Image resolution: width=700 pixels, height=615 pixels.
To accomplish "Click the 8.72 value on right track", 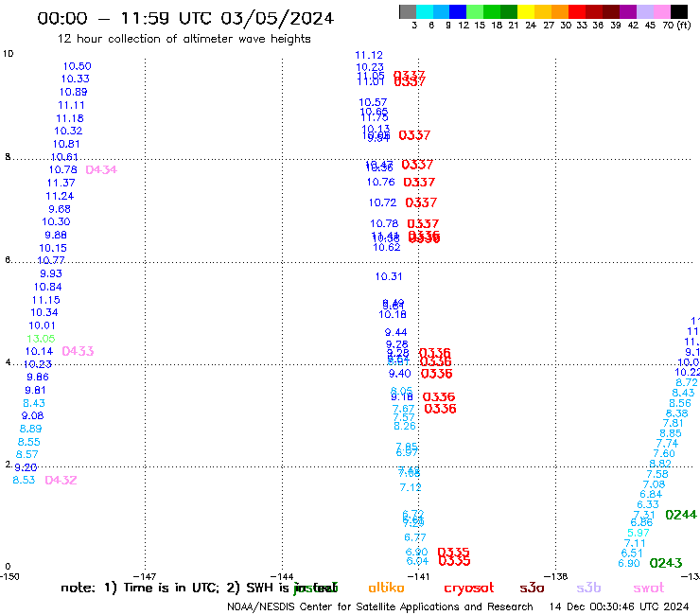I will (x=687, y=383).
